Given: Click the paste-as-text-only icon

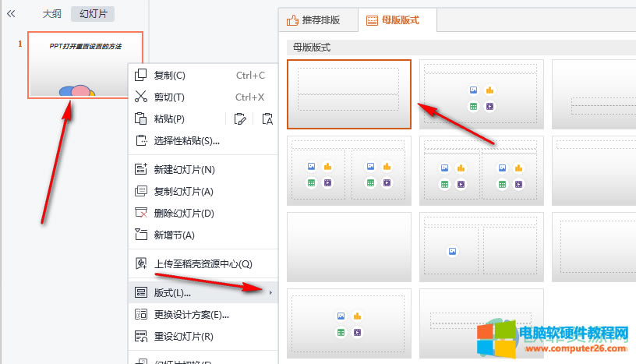Looking at the screenshot, I should pos(267,119).
